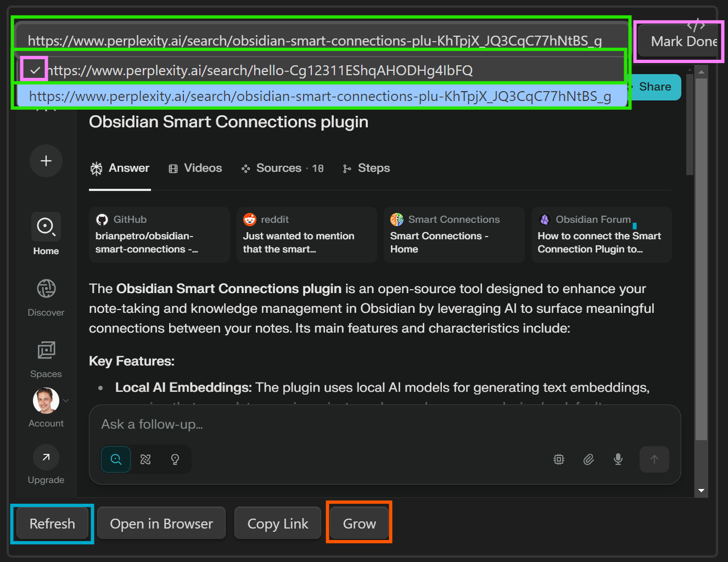
Task: Click the Upgrade arrow icon
Action: point(46,457)
